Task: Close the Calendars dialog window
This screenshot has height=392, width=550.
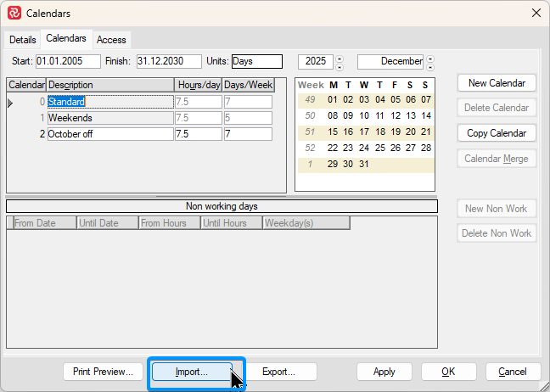Action: [535, 14]
